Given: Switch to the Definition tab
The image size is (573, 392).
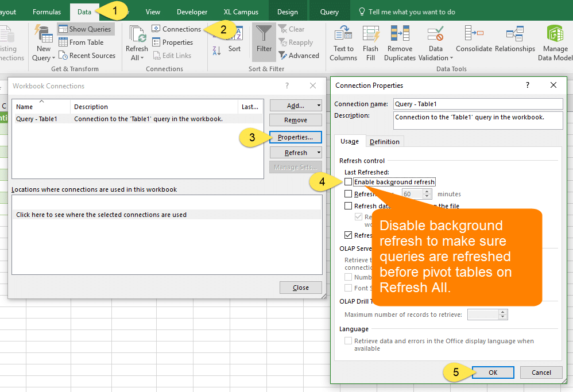Looking at the screenshot, I should tap(384, 142).
